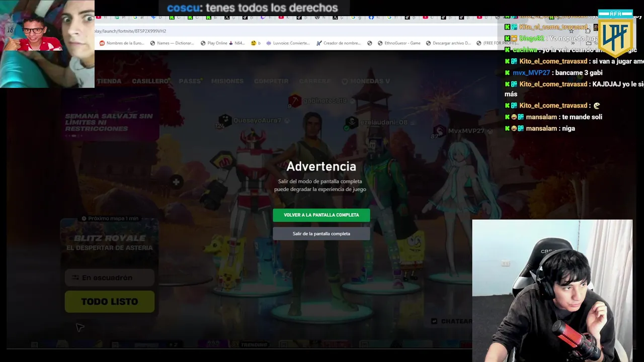Click the MONEDAS V coin icon
Image resolution: width=644 pixels, height=362 pixels.
pos(345,81)
